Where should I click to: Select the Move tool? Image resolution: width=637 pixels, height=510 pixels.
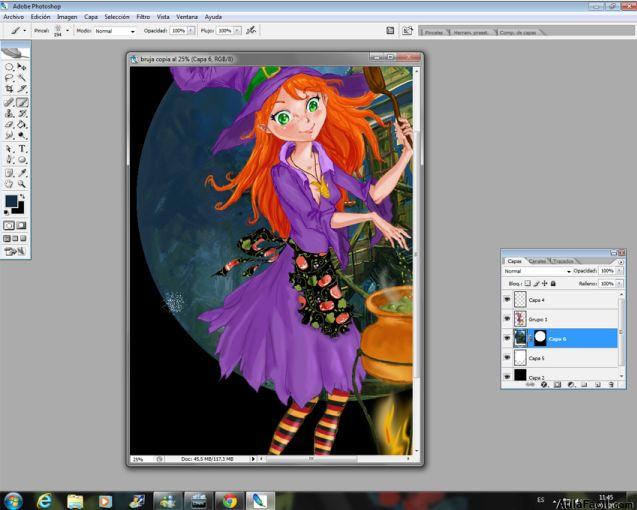point(22,67)
